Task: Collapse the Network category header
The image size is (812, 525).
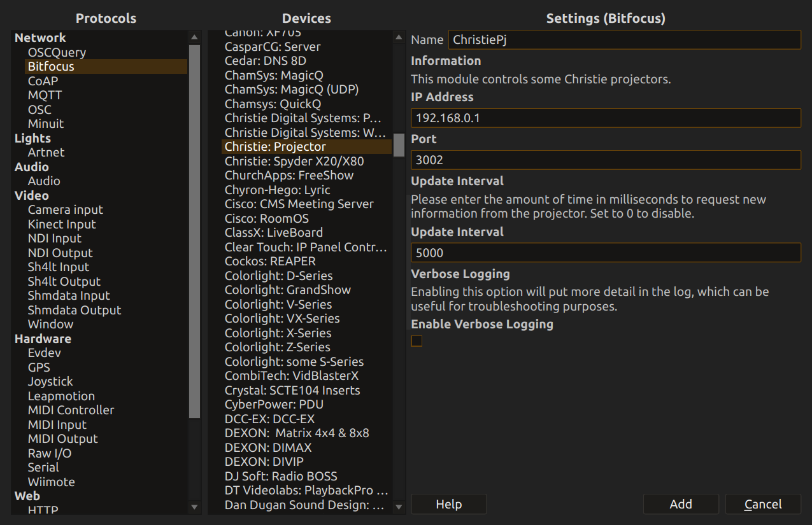Action: point(40,38)
